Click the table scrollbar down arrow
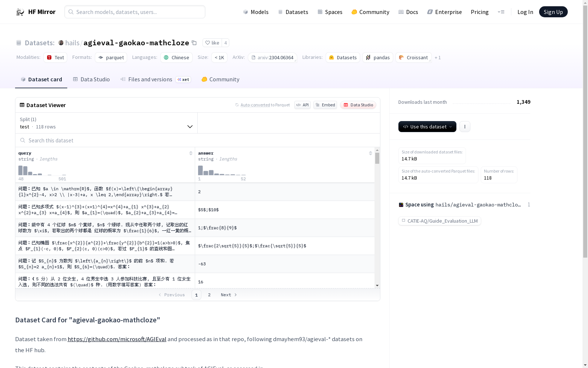This screenshot has height=368, width=588. coord(377,286)
